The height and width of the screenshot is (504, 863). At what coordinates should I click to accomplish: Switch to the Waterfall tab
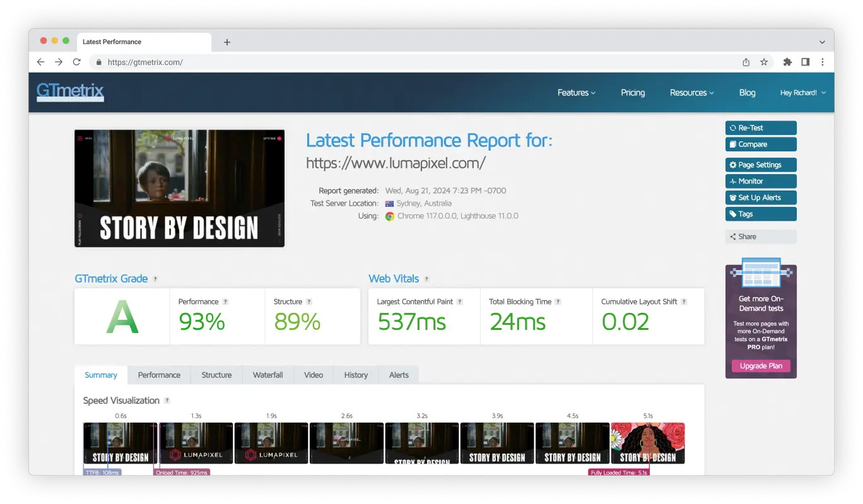267,375
